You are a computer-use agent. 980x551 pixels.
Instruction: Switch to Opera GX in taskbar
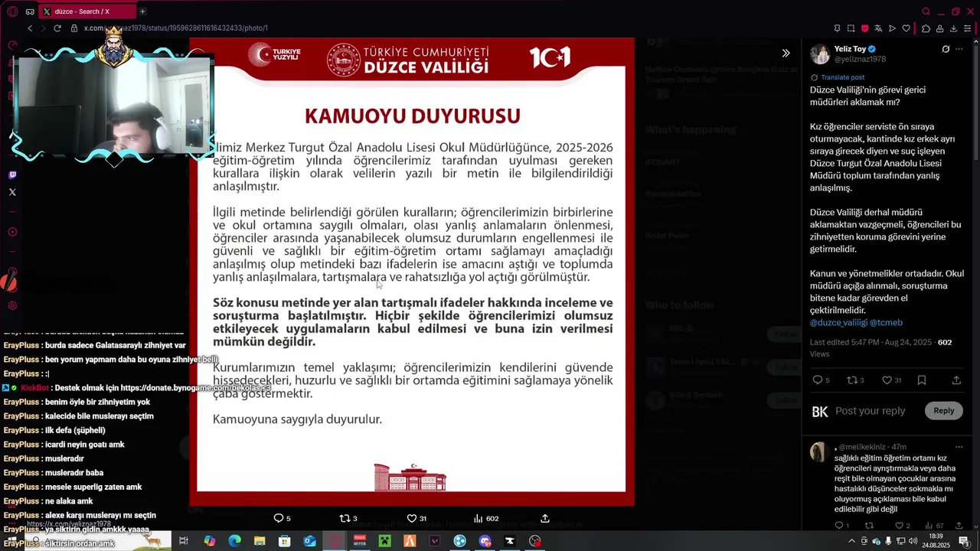tap(335, 541)
